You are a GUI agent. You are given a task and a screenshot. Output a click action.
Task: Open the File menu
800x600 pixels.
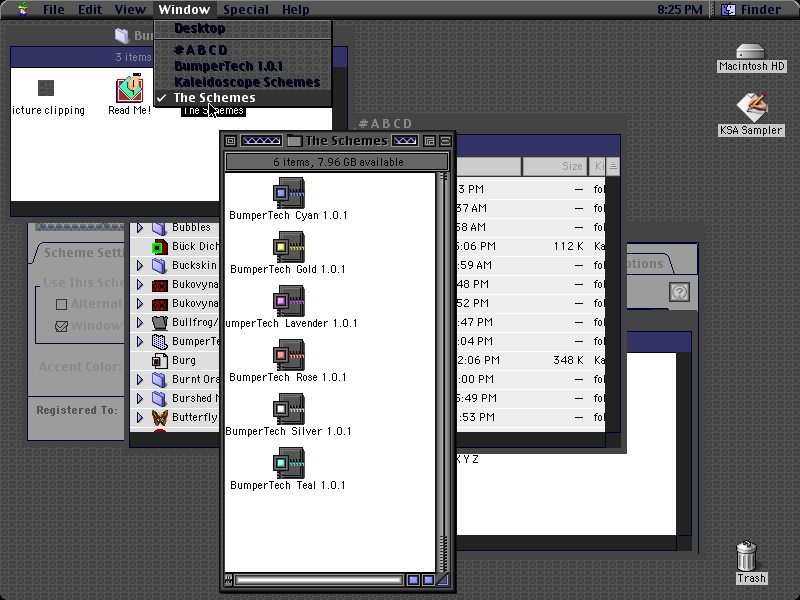pos(54,9)
